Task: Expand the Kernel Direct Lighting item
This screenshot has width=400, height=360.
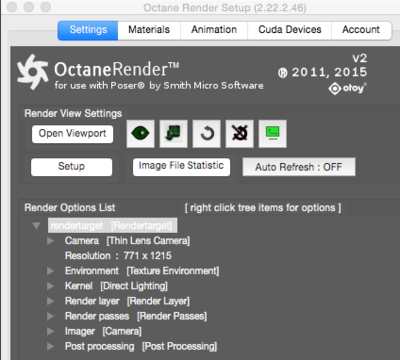Action: 51,286
